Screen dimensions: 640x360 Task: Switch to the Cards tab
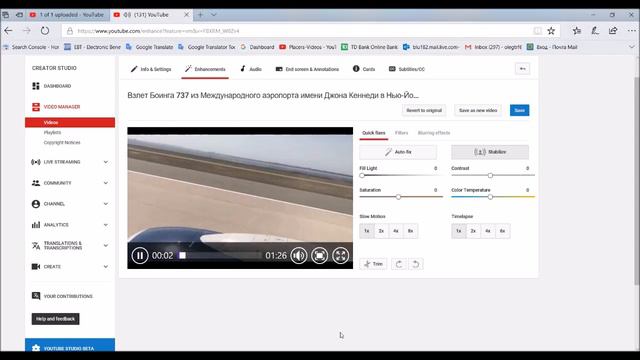(x=364, y=69)
